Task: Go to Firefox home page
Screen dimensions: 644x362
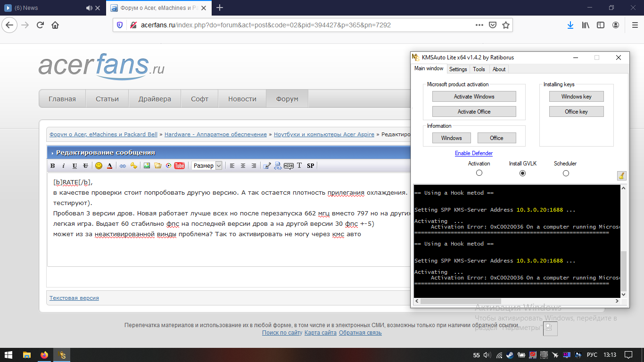Action: pyautogui.click(x=55, y=25)
